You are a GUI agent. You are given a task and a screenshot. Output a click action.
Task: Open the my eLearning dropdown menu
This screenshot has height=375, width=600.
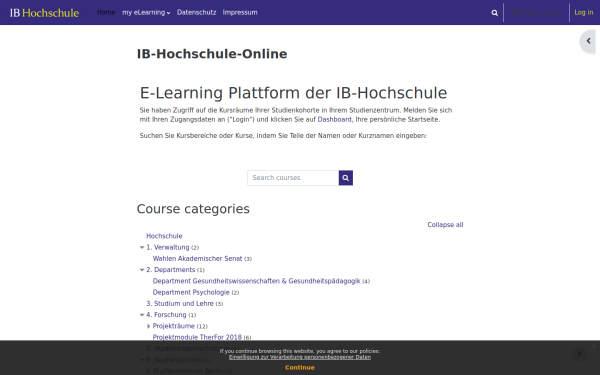[x=146, y=13]
